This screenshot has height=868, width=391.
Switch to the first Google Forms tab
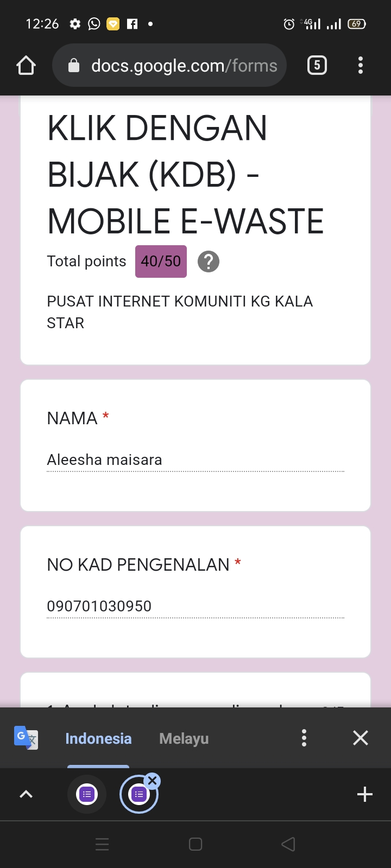[x=87, y=794]
